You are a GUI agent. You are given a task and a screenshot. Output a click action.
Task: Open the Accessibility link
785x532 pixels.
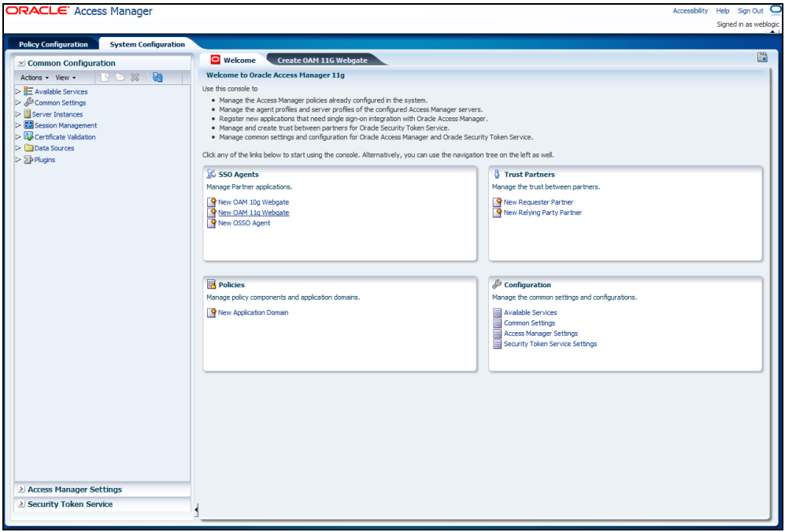[691, 10]
